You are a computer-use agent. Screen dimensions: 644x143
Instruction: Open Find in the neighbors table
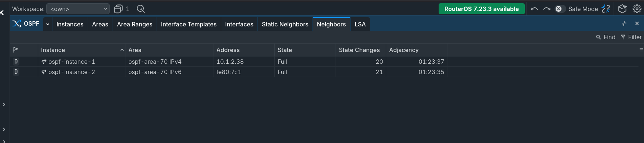coord(606,37)
